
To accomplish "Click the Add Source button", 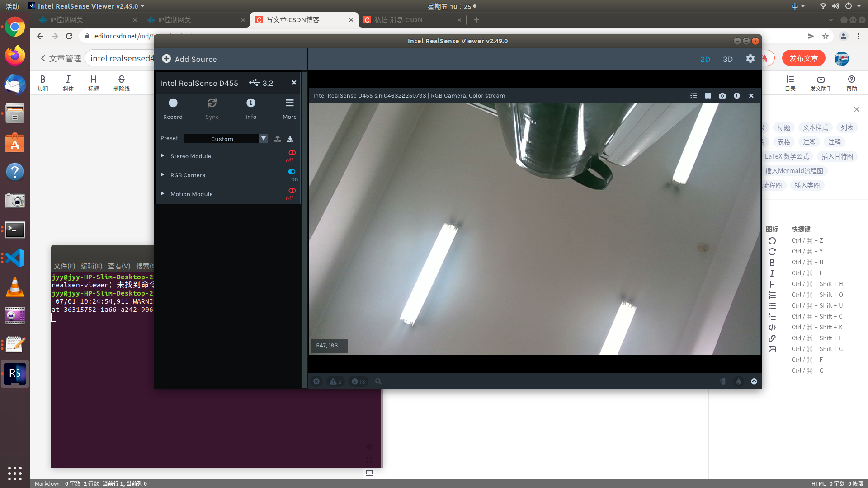I will (189, 59).
